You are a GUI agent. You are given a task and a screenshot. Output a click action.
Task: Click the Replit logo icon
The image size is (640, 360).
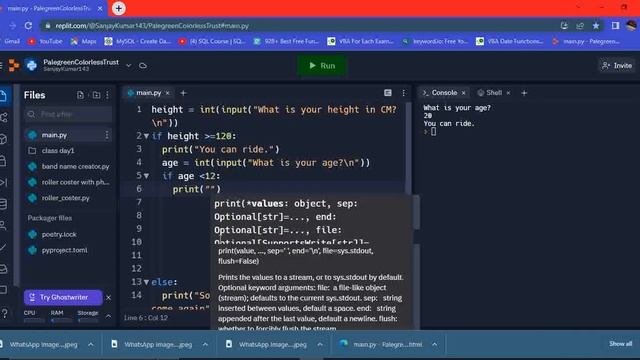coord(14,65)
